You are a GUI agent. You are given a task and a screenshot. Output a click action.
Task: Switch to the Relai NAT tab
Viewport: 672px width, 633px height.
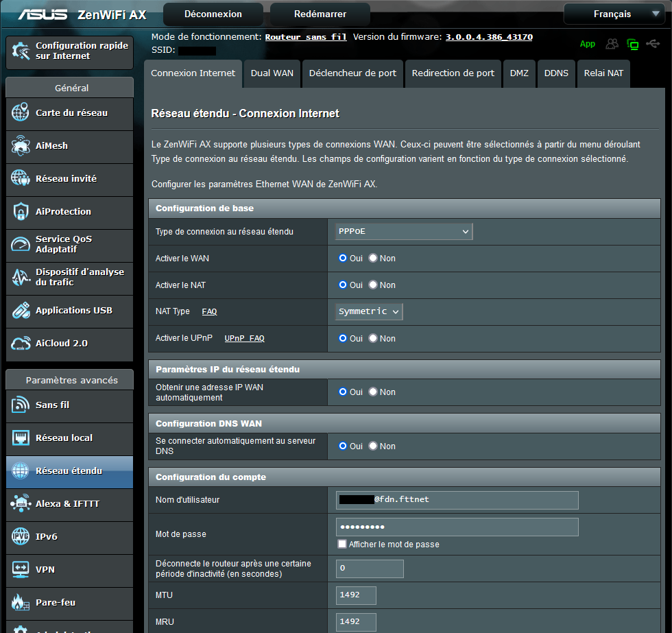(x=603, y=73)
